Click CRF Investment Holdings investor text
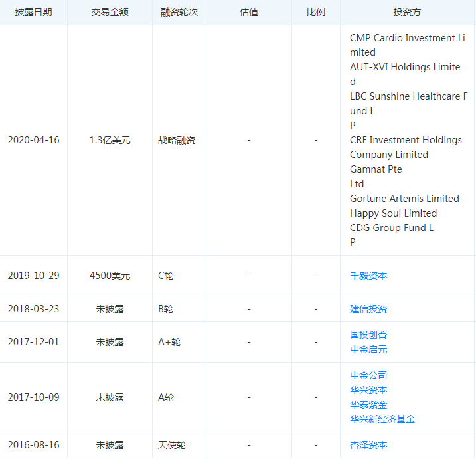 coord(406,140)
